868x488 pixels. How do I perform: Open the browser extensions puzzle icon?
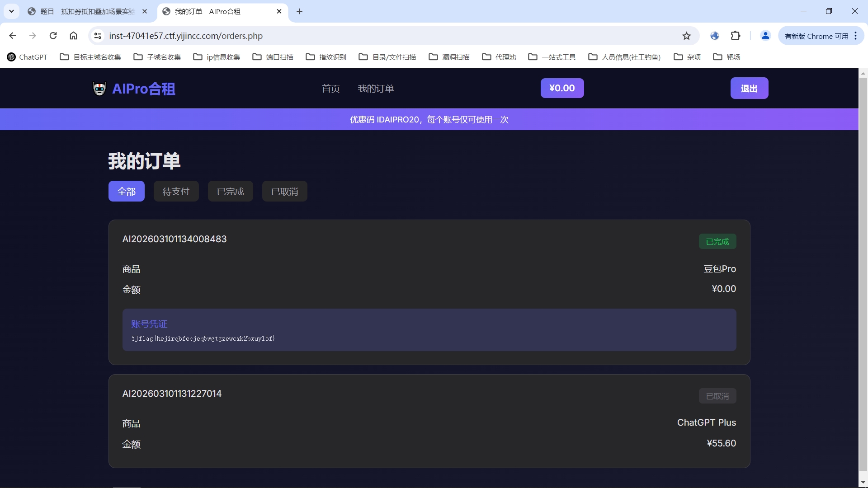pyautogui.click(x=736, y=36)
